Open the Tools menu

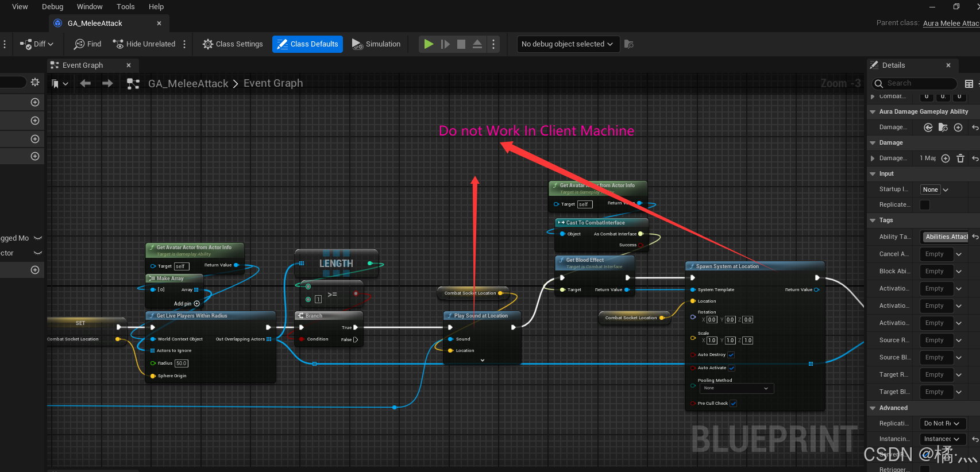point(126,7)
